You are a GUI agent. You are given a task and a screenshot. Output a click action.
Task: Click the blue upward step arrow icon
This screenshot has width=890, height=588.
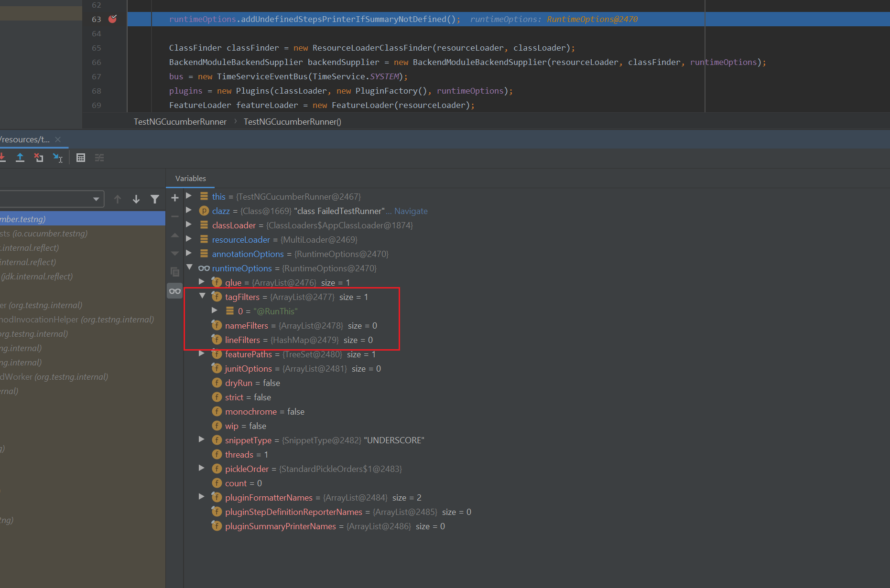pyautogui.click(x=20, y=158)
